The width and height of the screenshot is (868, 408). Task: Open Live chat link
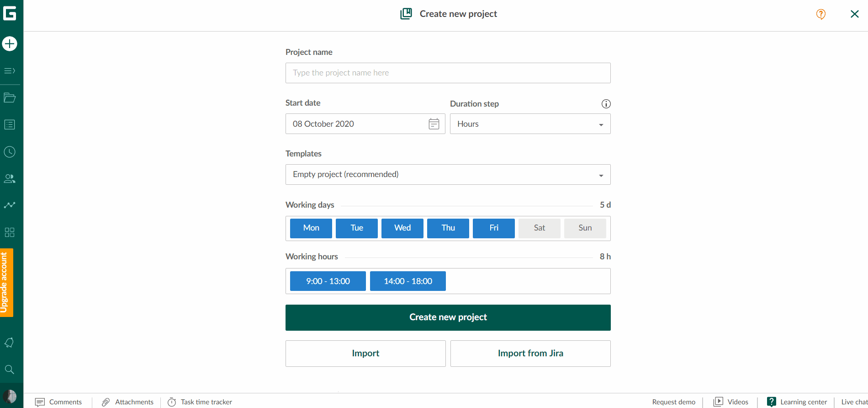854,402
